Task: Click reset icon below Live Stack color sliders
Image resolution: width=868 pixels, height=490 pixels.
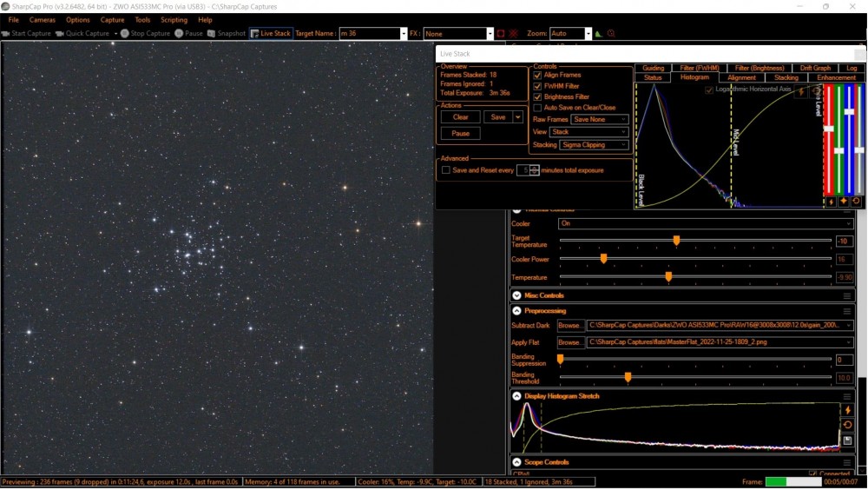Action: click(856, 202)
